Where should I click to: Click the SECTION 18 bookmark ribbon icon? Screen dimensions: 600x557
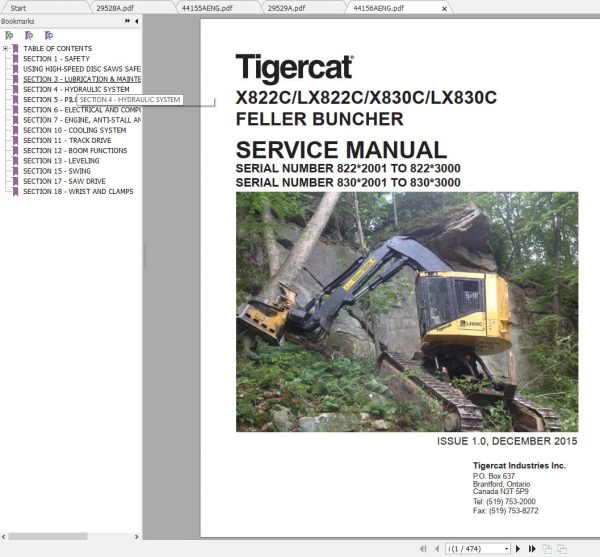pyautogui.click(x=15, y=192)
